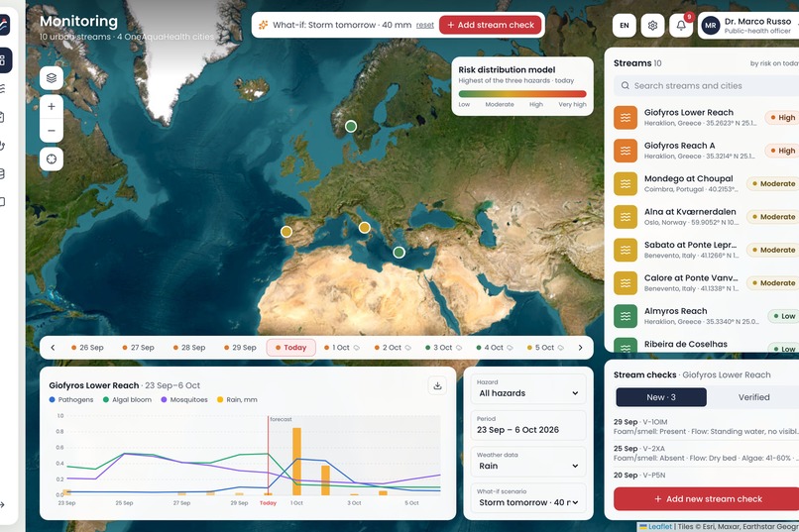Reset the what-if scenario
Screen dimensions: 799x532
(x=425, y=25)
